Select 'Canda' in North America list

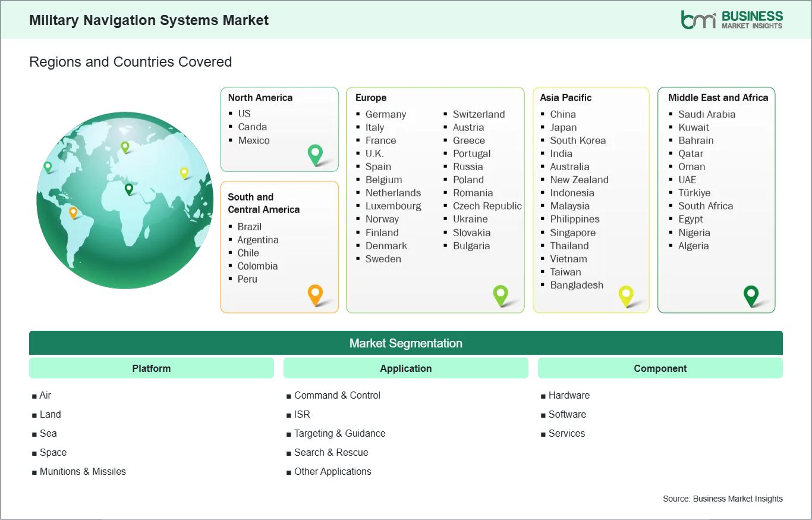point(253,127)
